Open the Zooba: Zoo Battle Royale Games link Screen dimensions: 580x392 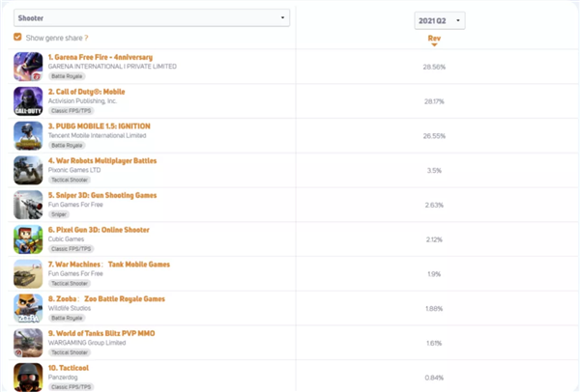tap(106, 299)
